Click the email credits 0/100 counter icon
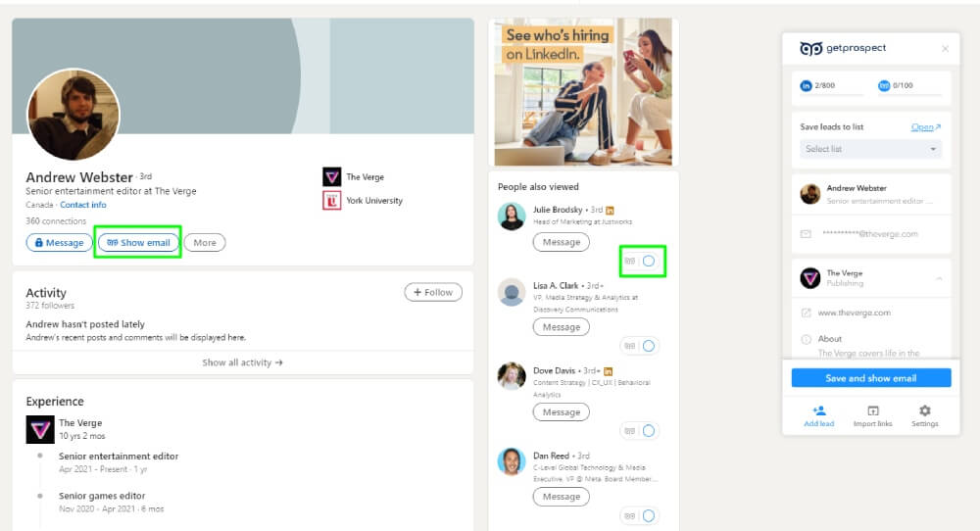This screenshot has width=980, height=531. tap(884, 85)
